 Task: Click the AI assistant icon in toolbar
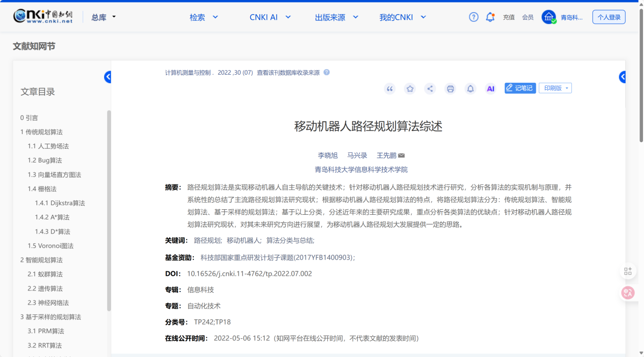[x=490, y=89]
